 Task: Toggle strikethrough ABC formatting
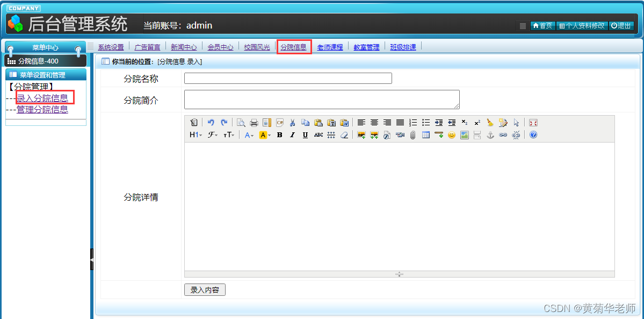point(319,135)
